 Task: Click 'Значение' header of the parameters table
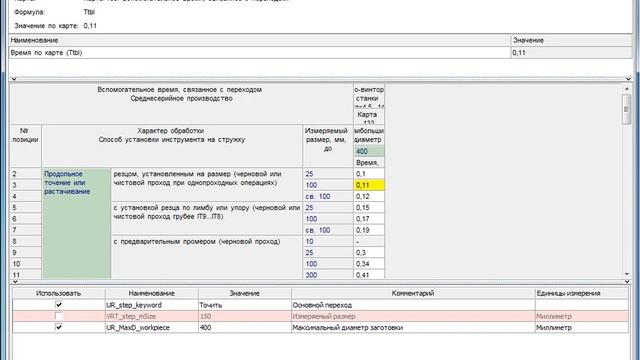[x=244, y=293]
